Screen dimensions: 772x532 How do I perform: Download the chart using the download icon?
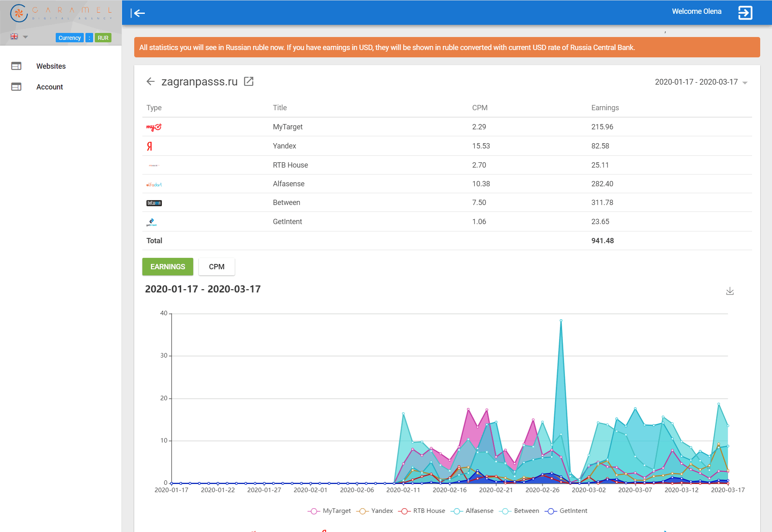coord(730,291)
